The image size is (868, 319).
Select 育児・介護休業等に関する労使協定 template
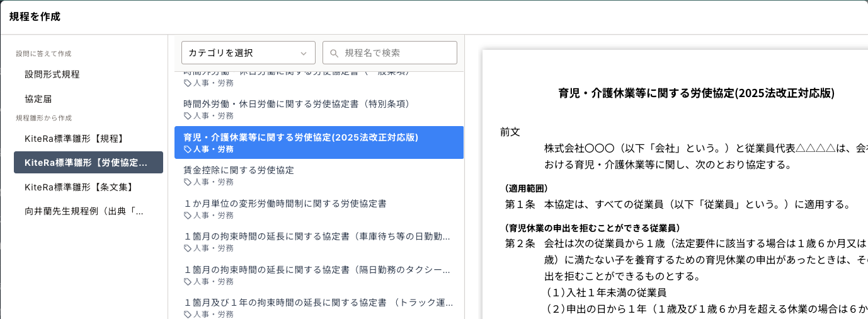301,137
